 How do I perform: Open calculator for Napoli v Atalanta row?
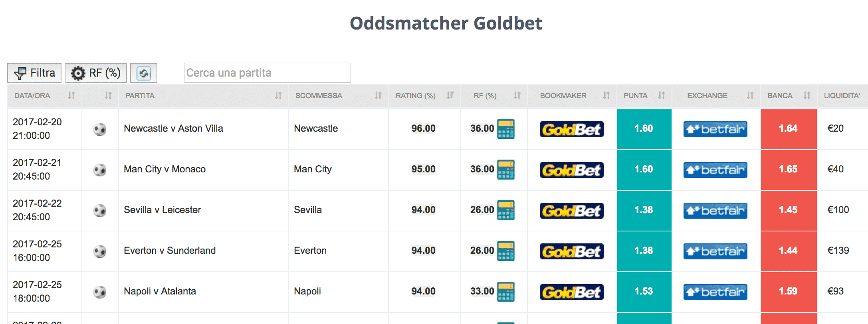pos(505,292)
